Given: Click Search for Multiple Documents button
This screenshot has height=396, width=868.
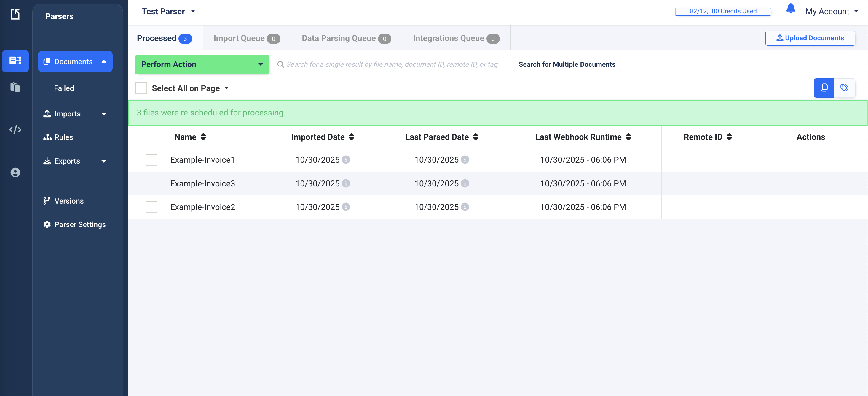Looking at the screenshot, I should [567, 64].
